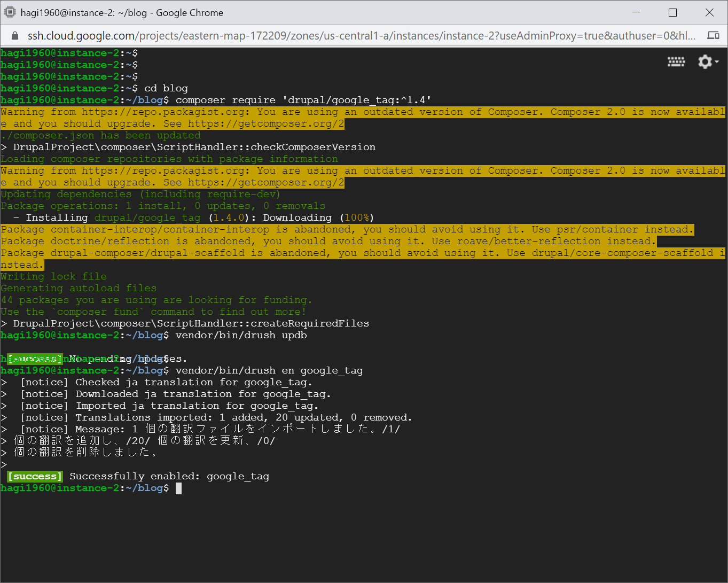
Task: Click the site lock icon in address bar
Action: click(15, 36)
